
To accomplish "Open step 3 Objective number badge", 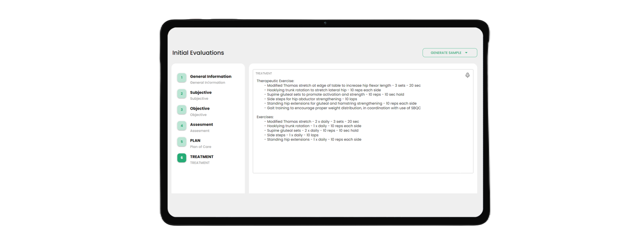I will click(182, 110).
